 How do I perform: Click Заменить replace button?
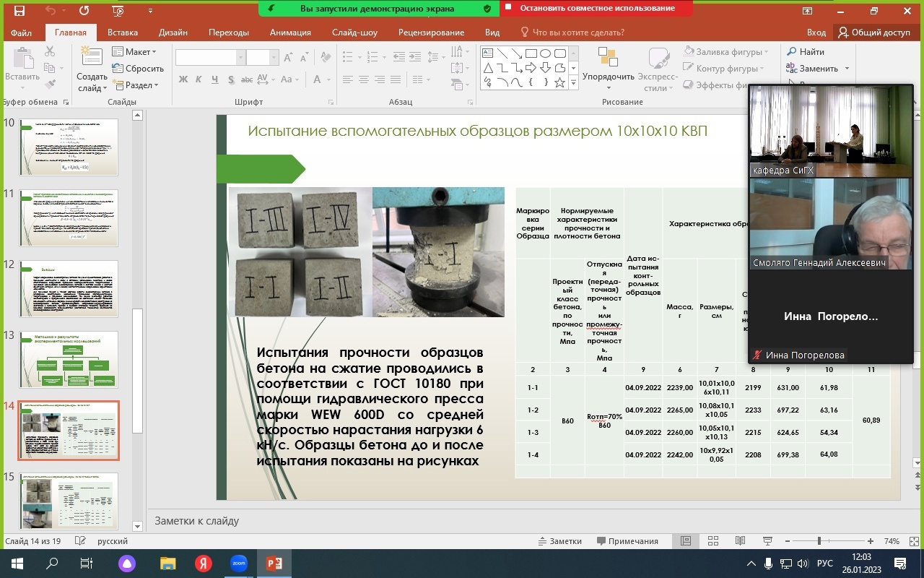tap(818, 69)
